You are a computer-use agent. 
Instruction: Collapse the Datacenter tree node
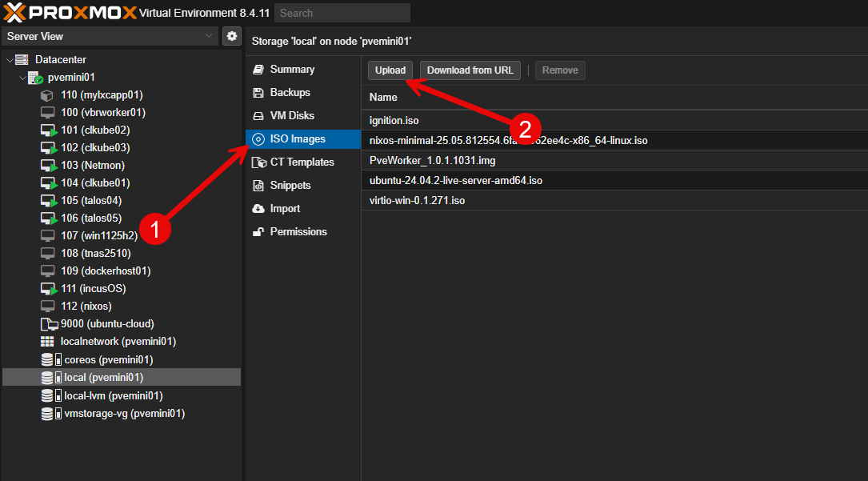coord(10,59)
